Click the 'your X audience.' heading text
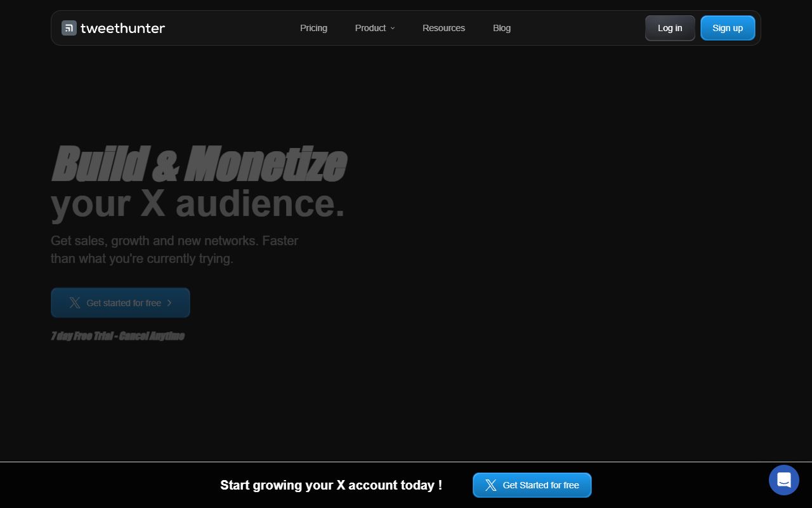 [198, 204]
